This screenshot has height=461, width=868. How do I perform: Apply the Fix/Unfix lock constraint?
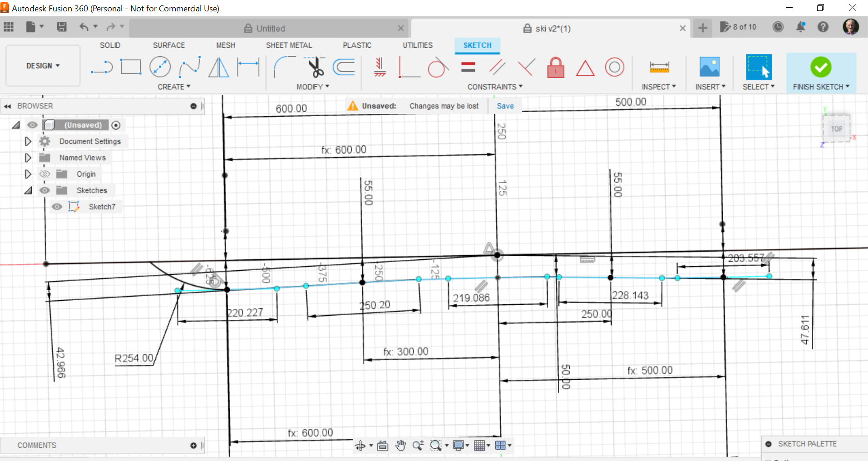coord(556,68)
